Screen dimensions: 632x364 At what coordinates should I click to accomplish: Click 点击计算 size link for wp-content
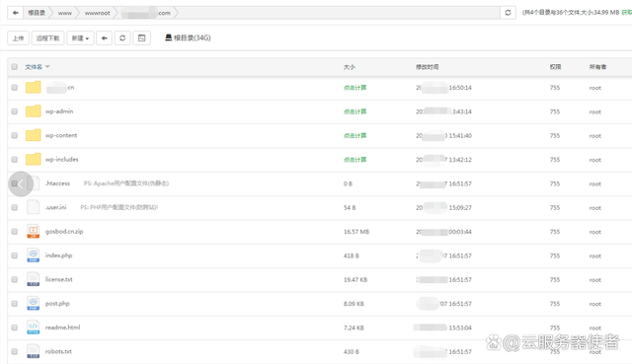click(355, 136)
